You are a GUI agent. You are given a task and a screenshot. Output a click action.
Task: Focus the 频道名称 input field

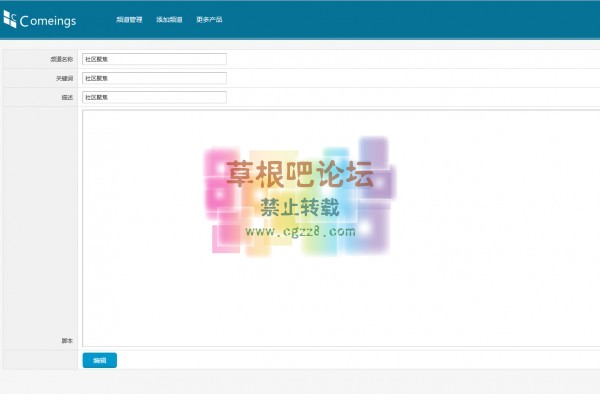[154, 59]
